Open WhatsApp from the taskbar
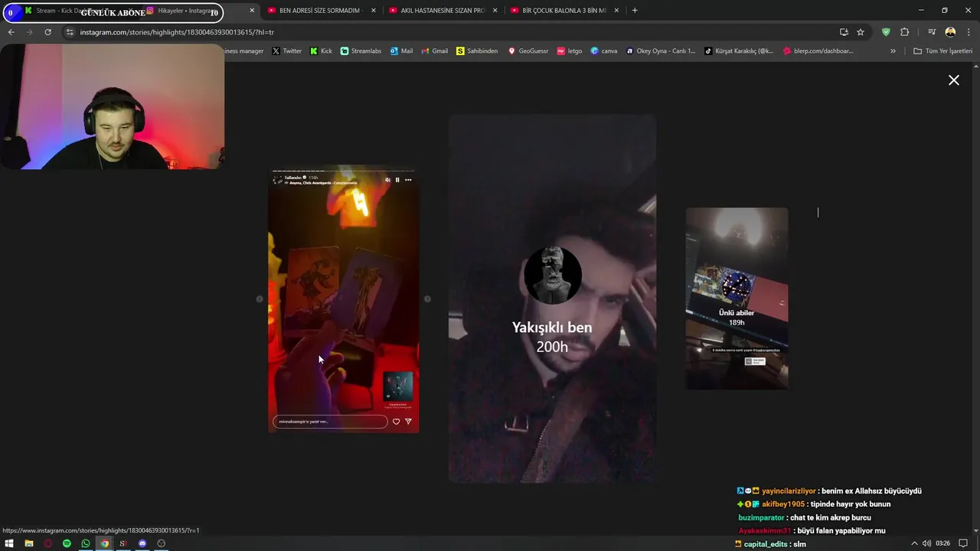 [x=86, y=543]
